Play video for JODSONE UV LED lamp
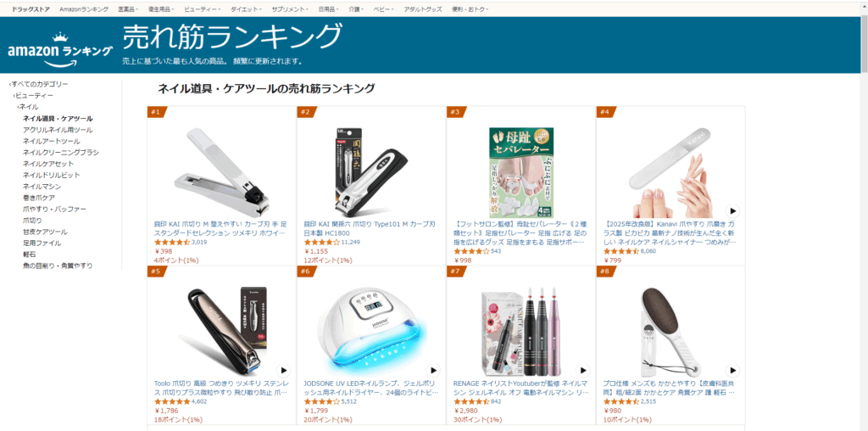Viewport: 868px width, 431px height. click(x=433, y=370)
